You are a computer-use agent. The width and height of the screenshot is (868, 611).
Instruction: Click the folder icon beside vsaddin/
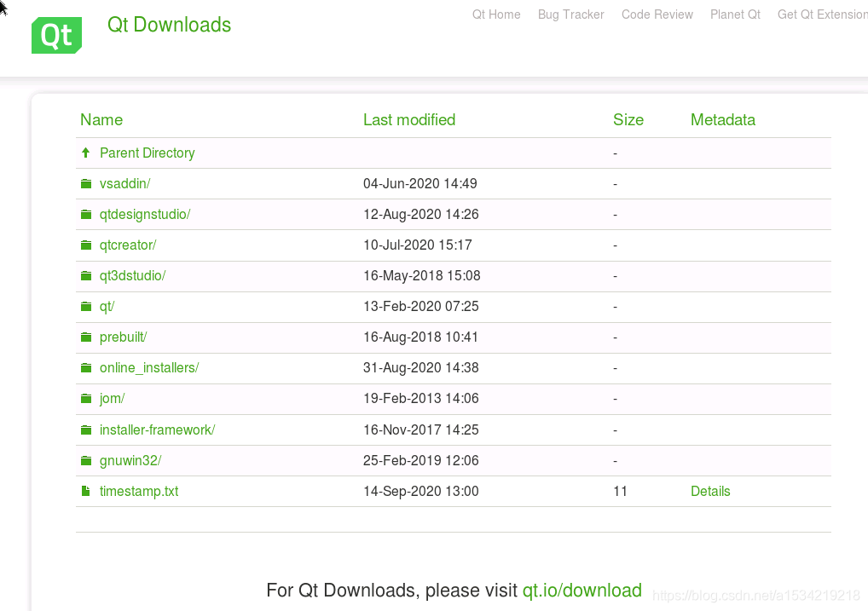86,184
